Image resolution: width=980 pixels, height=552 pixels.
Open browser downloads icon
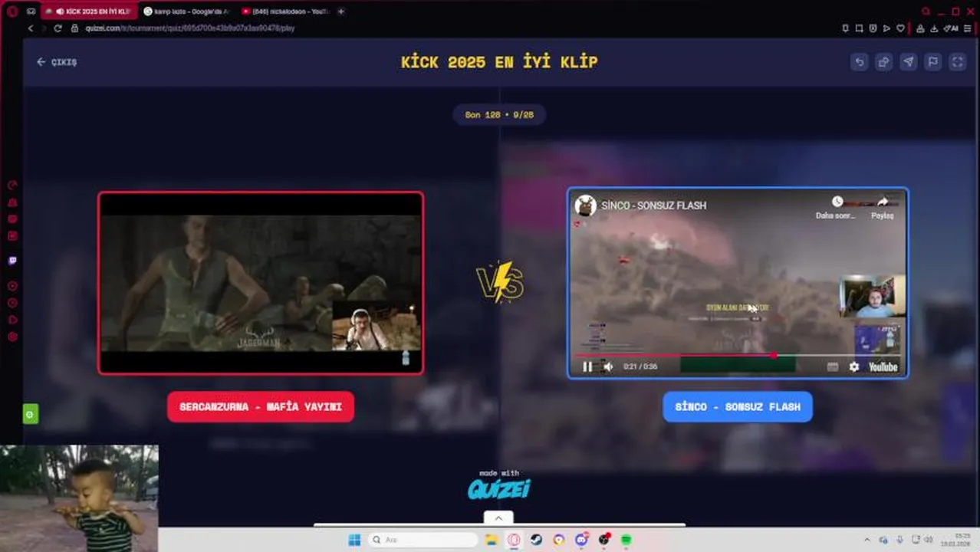point(934,28)
